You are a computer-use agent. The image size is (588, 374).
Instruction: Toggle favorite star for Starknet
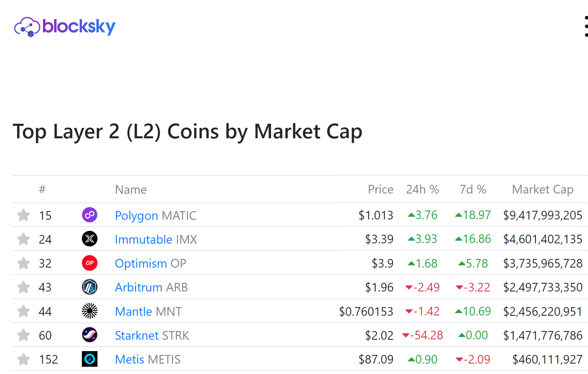coord(24,335)
